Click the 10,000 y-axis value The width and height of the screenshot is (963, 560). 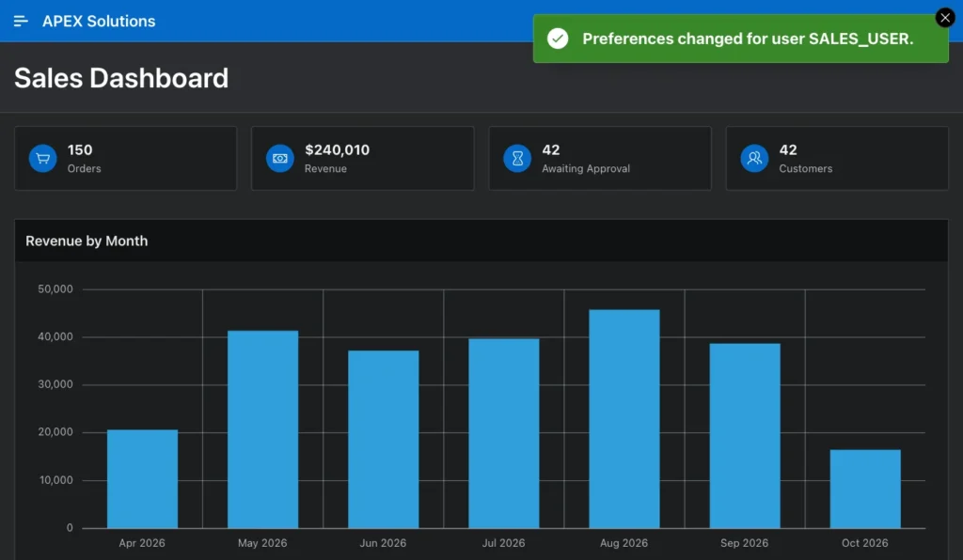pos(55,480)
